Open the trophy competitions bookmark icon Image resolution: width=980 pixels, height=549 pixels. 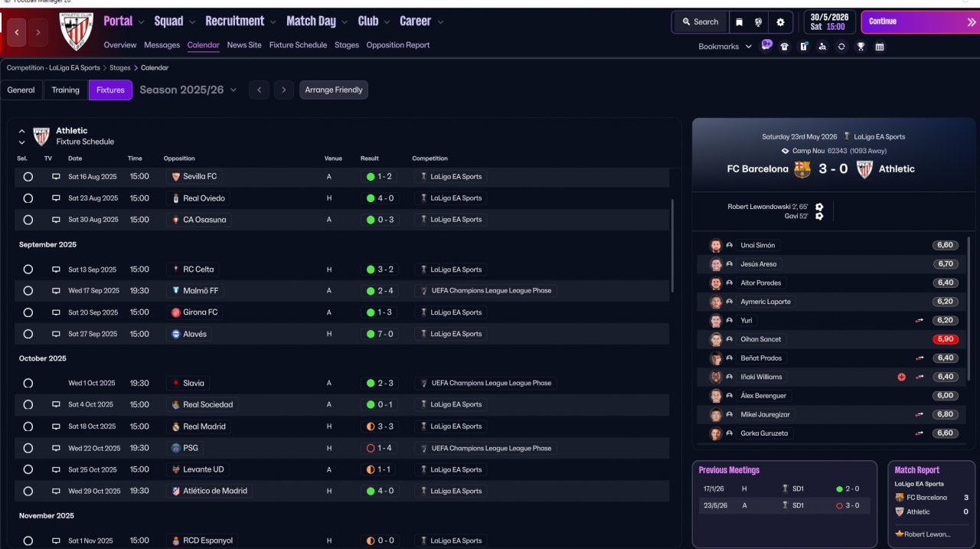(x=861, y=47)
